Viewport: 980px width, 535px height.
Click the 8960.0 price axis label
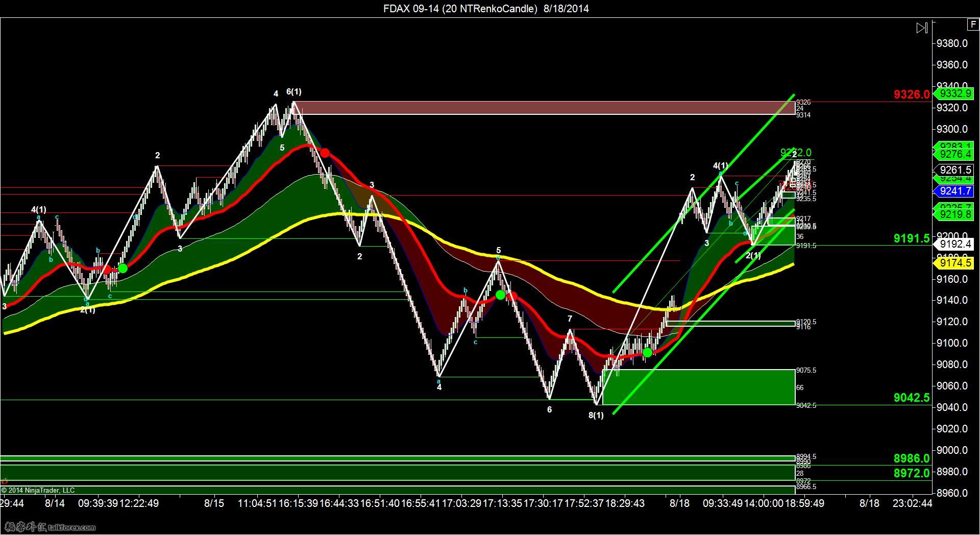952,493
